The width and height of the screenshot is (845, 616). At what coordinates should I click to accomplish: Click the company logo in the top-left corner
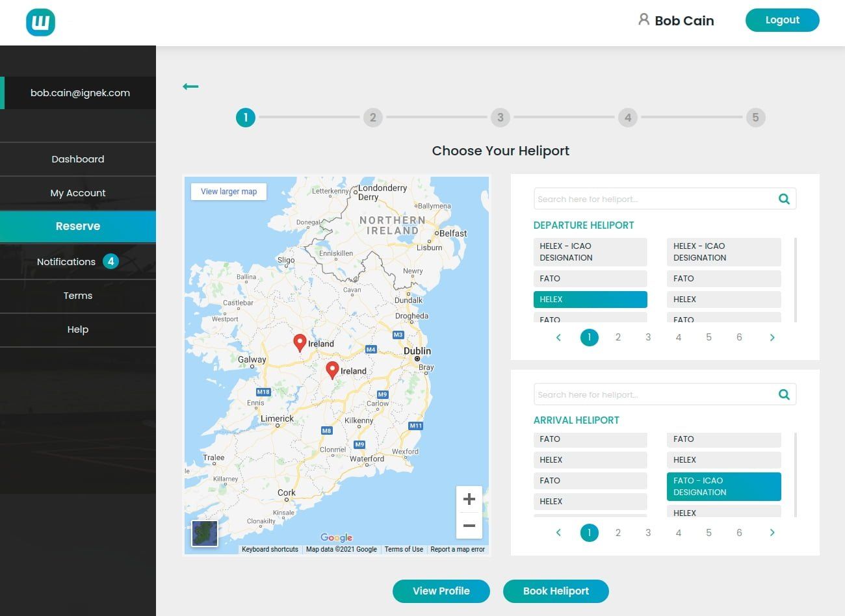point(40,22)
